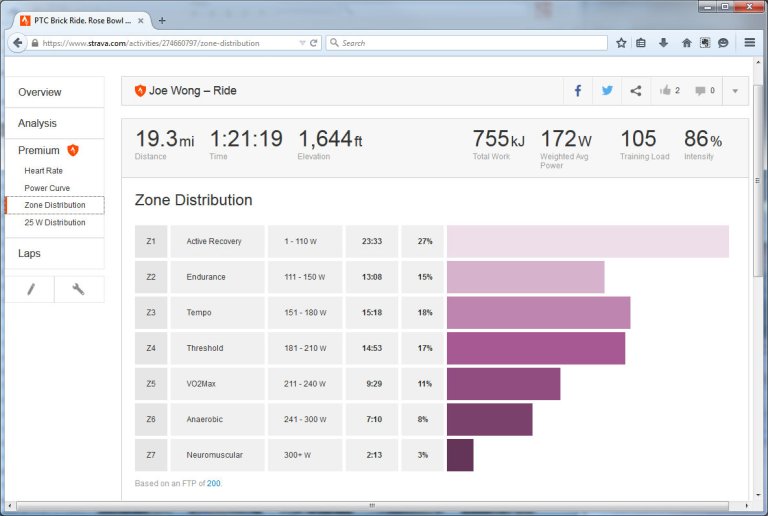This screenshot has height=516, width=768.
Task: Select the Premium sidebar heading
Action: click(x=39, y=150)
